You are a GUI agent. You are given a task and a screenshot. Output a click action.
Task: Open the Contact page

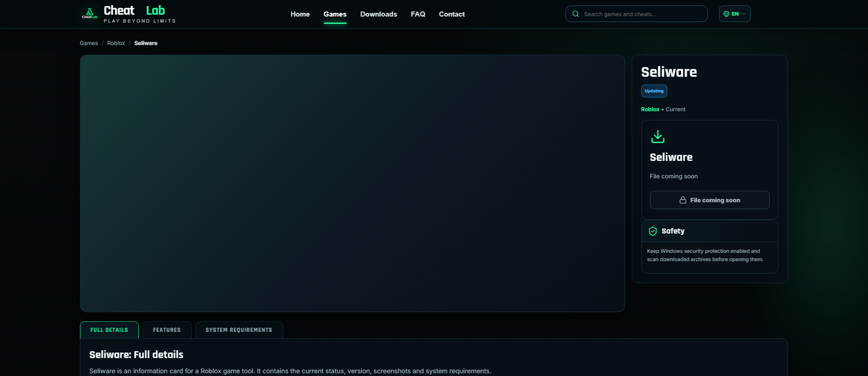click(452, 14)
